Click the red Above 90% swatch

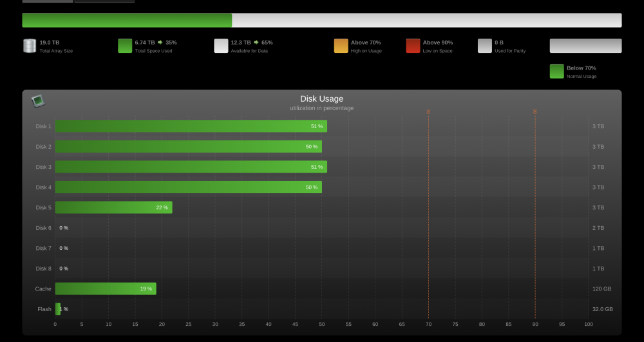[x=413, y=46]
